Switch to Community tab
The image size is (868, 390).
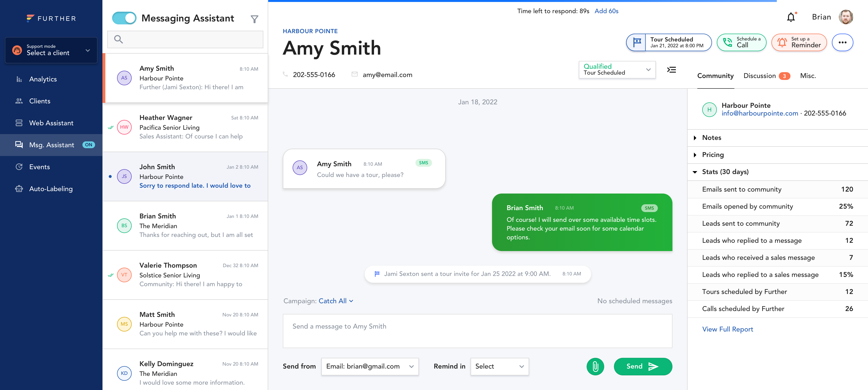coord(715,76)
